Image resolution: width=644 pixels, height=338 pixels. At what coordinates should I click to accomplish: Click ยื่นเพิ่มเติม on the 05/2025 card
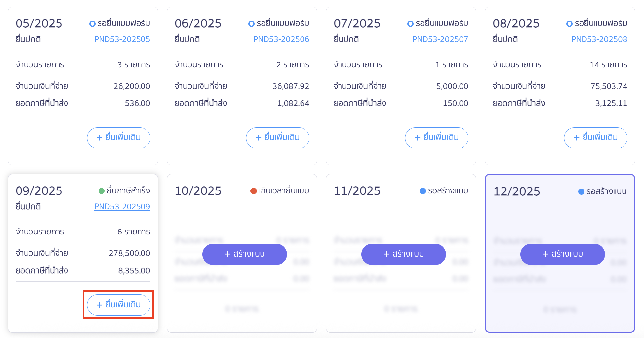point(119,138)
